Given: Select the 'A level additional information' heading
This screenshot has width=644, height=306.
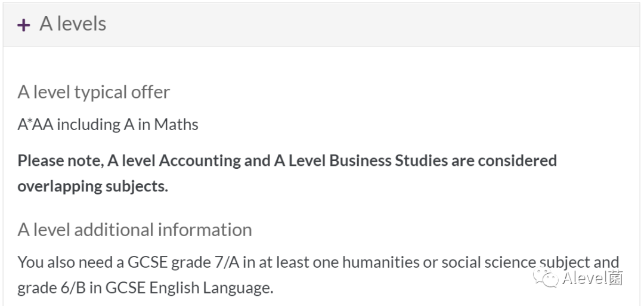Looking at the screenshot, I should point(135,230).
